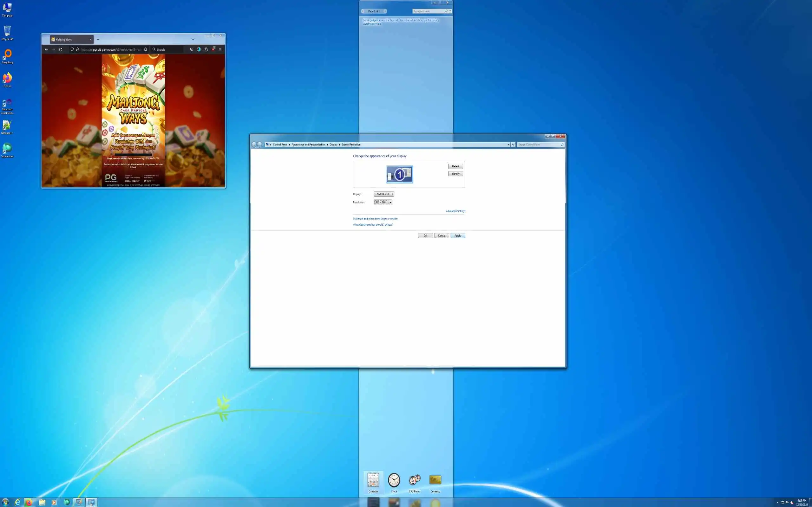Open Internet Explorer from the taskbar
This screenshot has height=507, width=812.
pyautogui.click(x=17, y=502)
